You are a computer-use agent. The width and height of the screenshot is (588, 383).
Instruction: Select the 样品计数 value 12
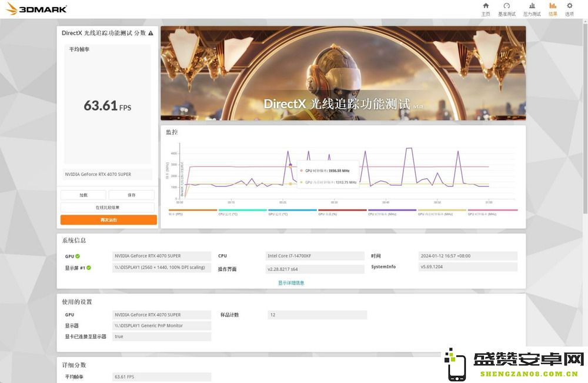318,315
